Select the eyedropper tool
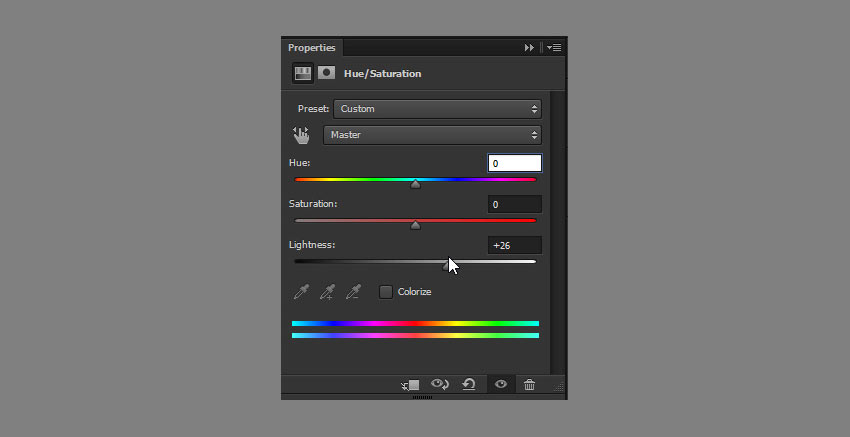This screenshot has width=850, height=437. (301, 292)
